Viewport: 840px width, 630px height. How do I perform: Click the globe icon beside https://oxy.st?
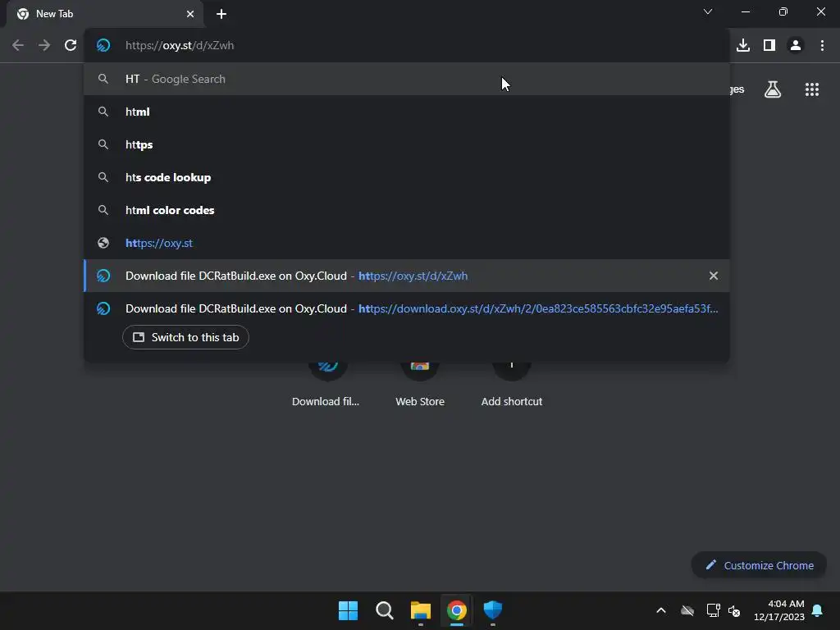coord(103,243)
